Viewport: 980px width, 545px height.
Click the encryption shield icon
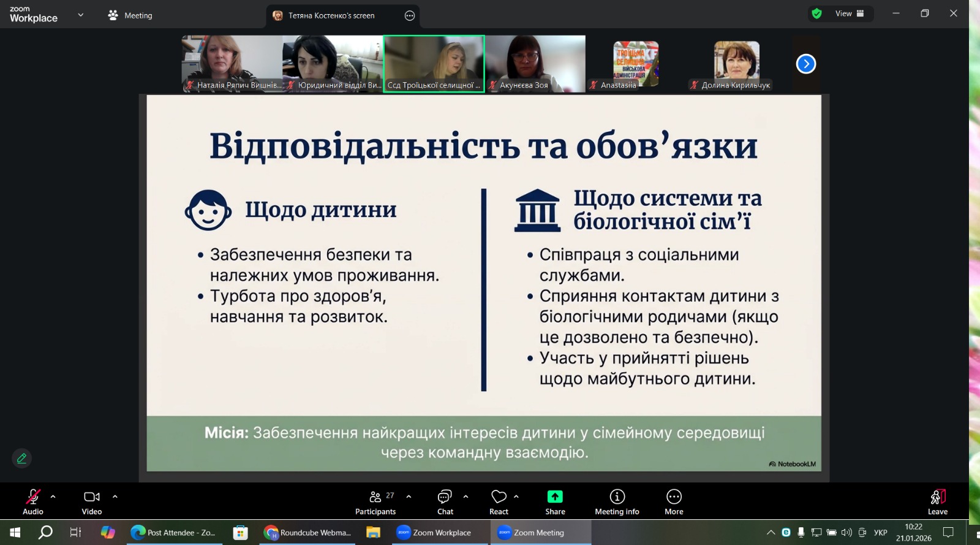[x=816, y=13]
